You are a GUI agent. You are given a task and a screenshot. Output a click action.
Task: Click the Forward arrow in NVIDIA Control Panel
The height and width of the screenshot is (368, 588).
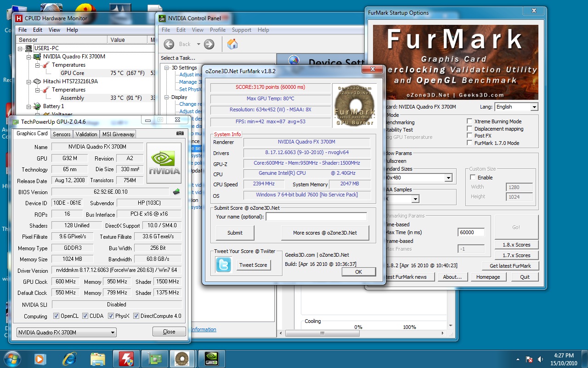(209, 44)
